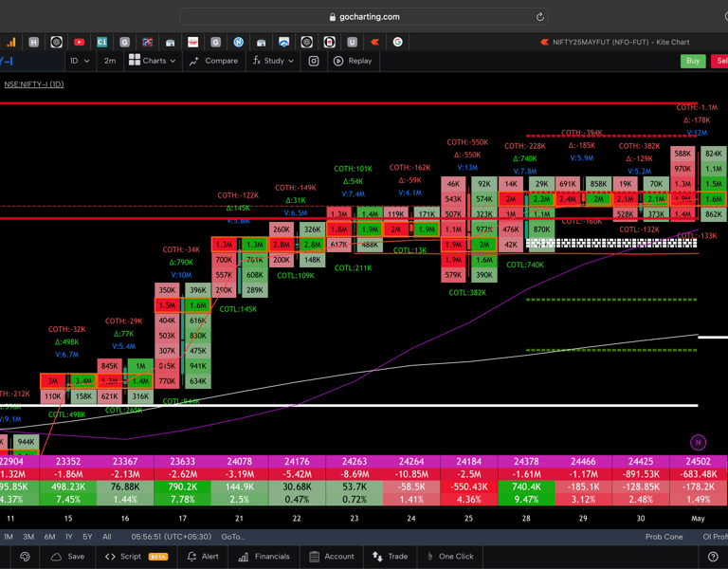728x569 pixels.
Task: Click the Charts layout grid icon
Action: 135,60
